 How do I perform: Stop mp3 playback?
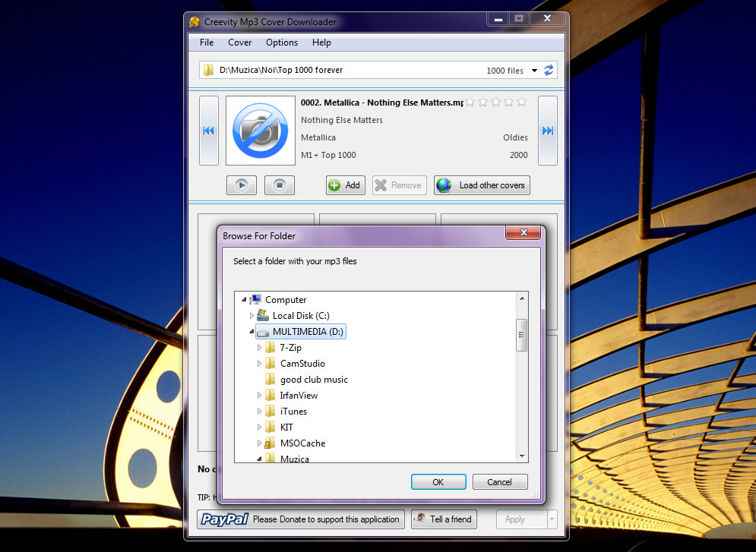(279, 185)
